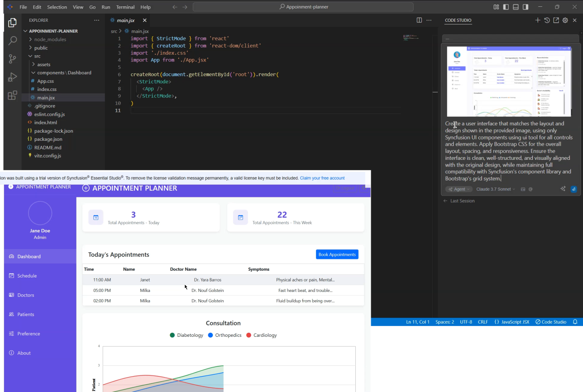Open the Extensions view
Viewport: 583px width, 392px height.
pyautogui.click(x=13, y=96)
